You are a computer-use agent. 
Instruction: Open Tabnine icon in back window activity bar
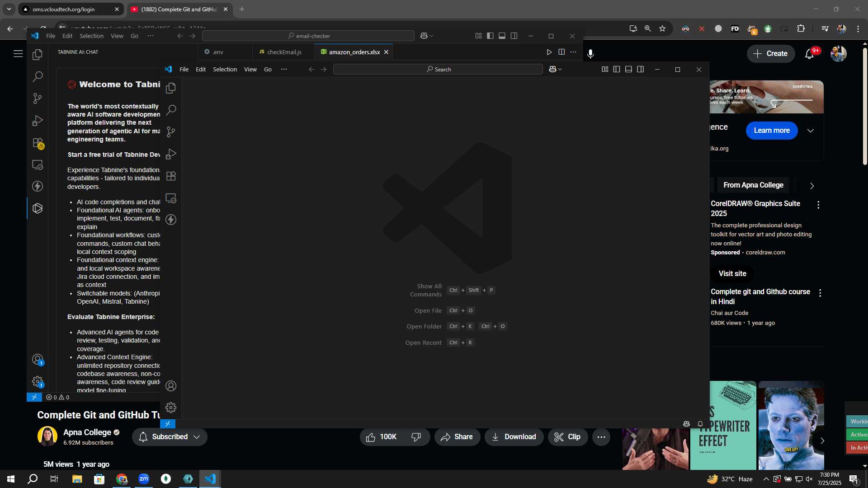coord(38,208)
